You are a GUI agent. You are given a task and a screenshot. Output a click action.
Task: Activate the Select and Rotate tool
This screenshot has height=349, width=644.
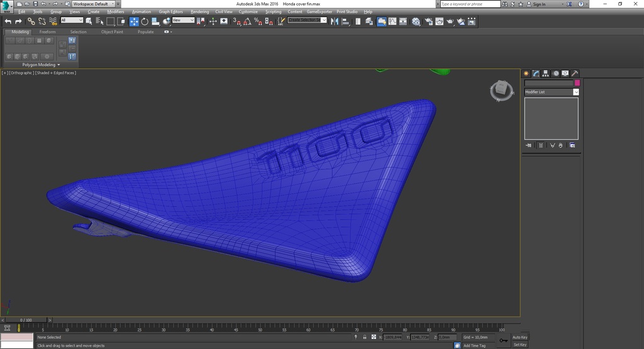click(145, 21)
